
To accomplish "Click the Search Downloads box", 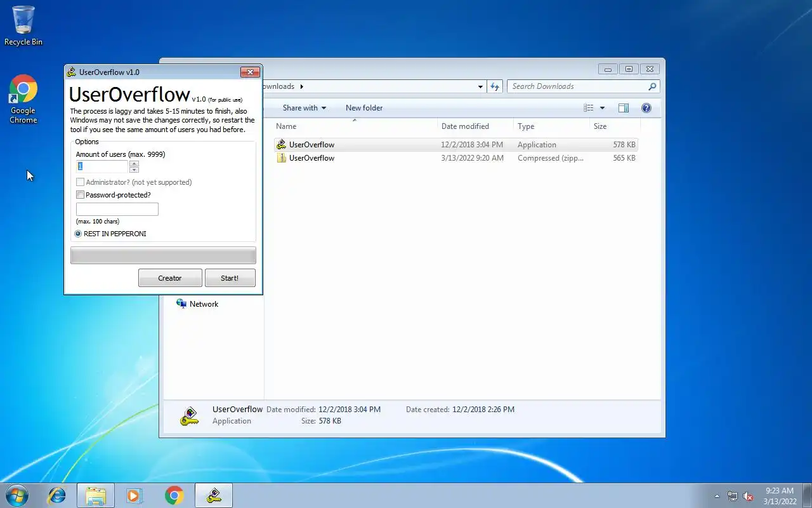I will pos(583,86).
